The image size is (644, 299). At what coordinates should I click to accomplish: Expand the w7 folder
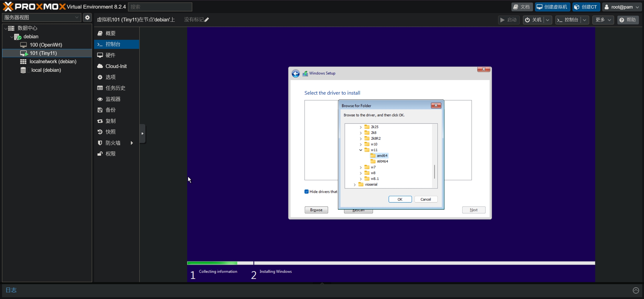coord(360,168)
